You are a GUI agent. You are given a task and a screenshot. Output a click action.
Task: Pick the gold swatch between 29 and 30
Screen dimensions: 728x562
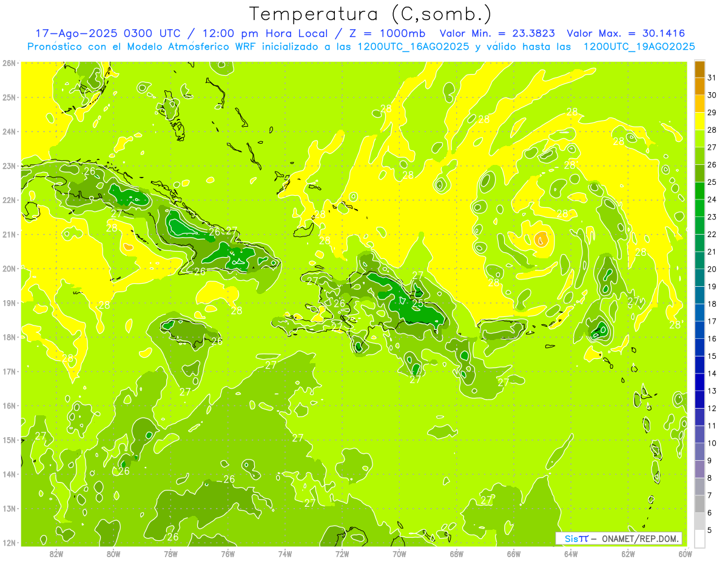pos(699,103)
